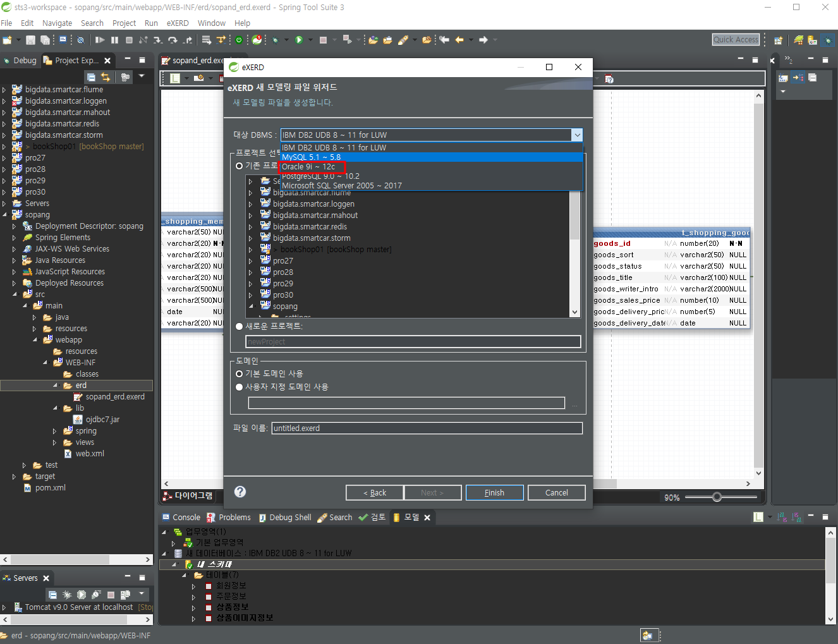Expand bigdata.smartcar.redis in wizard tree

(x=251, y=227)
